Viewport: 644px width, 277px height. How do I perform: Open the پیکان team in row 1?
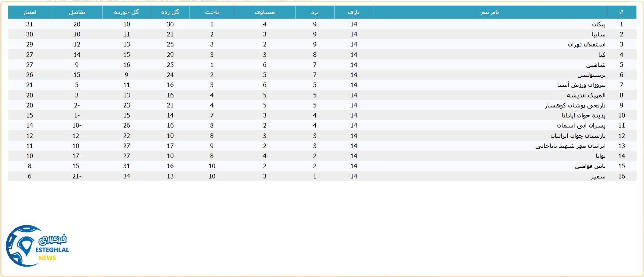point(599,24)
